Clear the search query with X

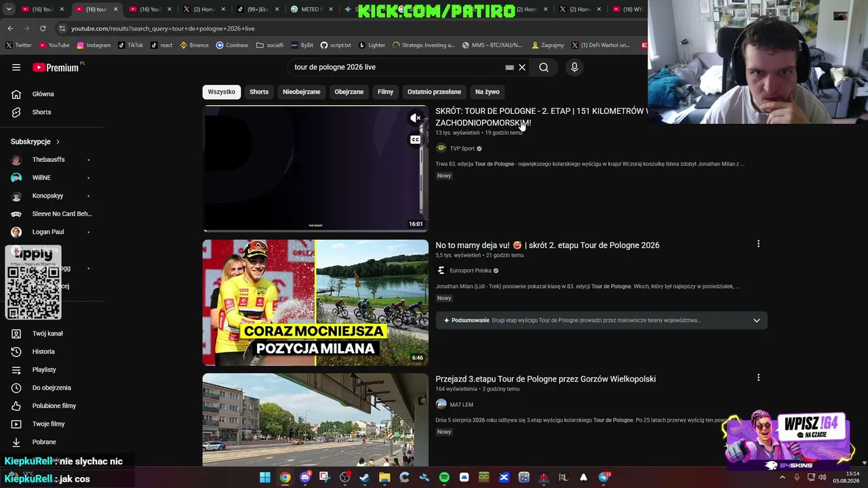(x=522, y=67)
